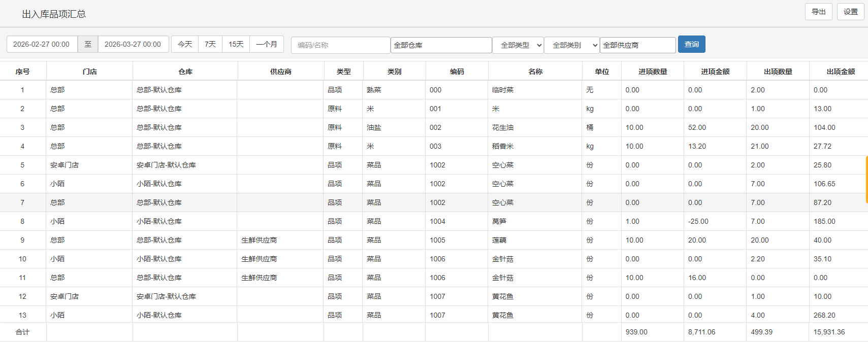
Task: Select the 今天 date range option
Action: (185, 45)
